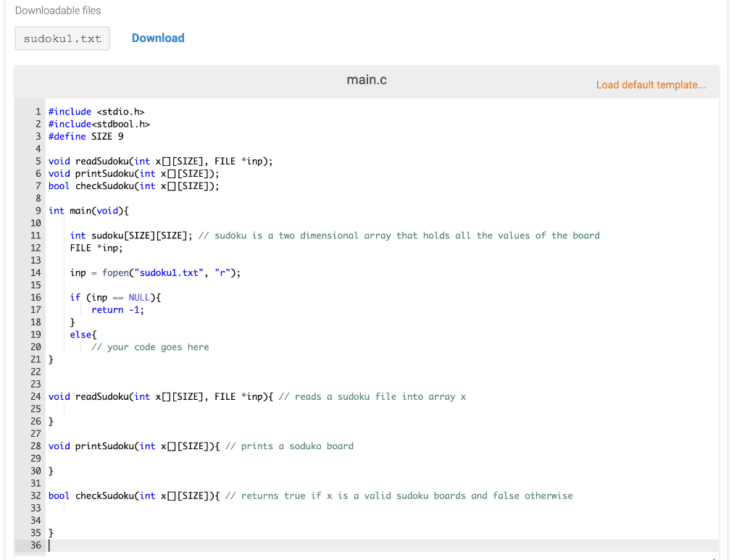Click the 'Downloadable files' heading text
Screen dimensions: 742x560
tap(58, 10)
